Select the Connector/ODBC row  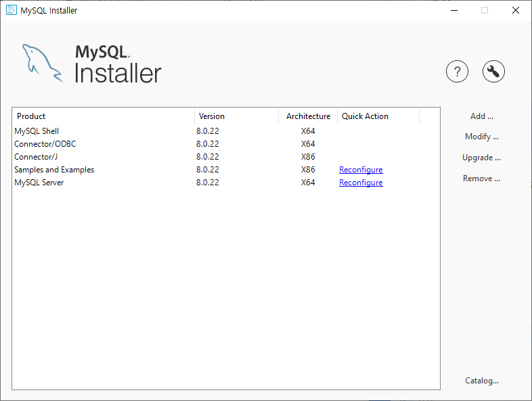[226, 144]
